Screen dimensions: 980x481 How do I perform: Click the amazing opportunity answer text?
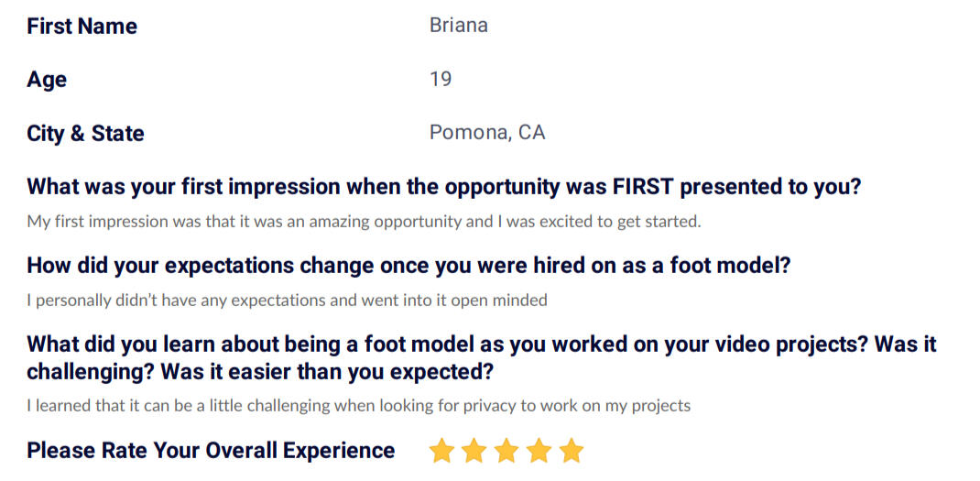pos(364,222)
